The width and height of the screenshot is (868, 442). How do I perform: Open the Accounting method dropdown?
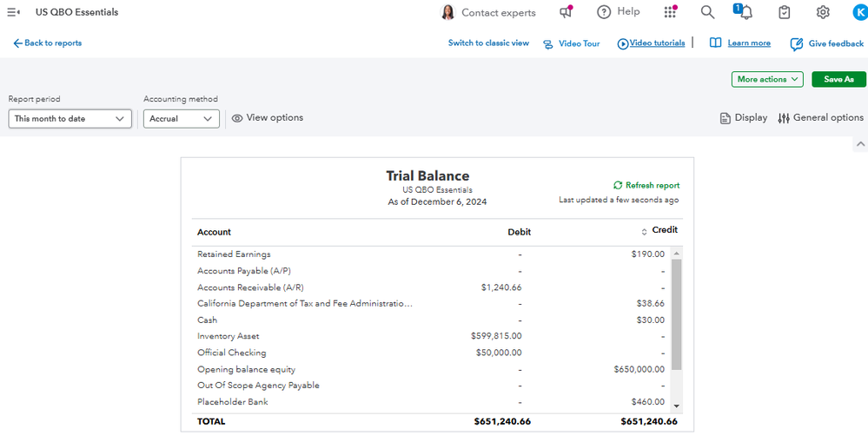[x=181, y=119]
